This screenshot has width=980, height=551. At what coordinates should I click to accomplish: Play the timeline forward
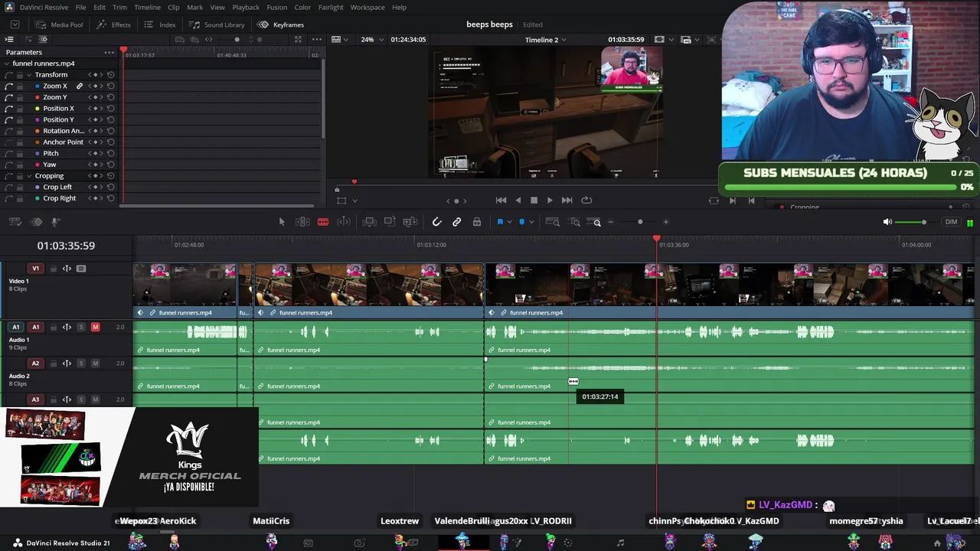549,201
